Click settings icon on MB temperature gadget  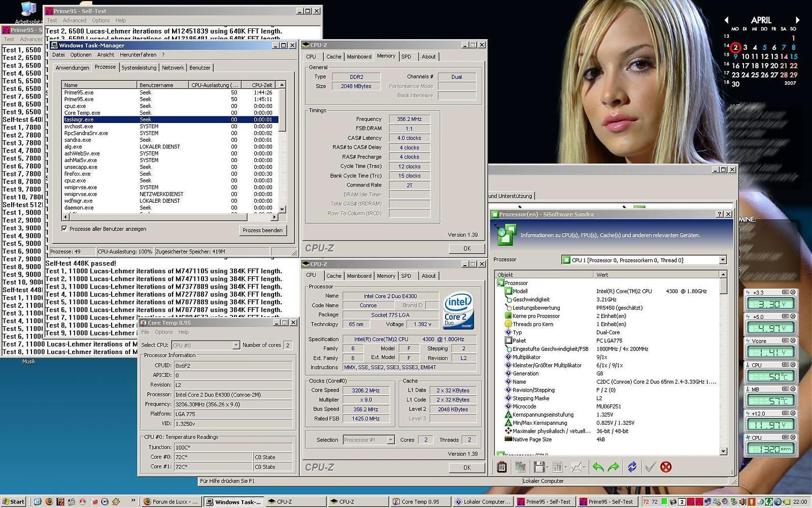[x=785, y=389]
